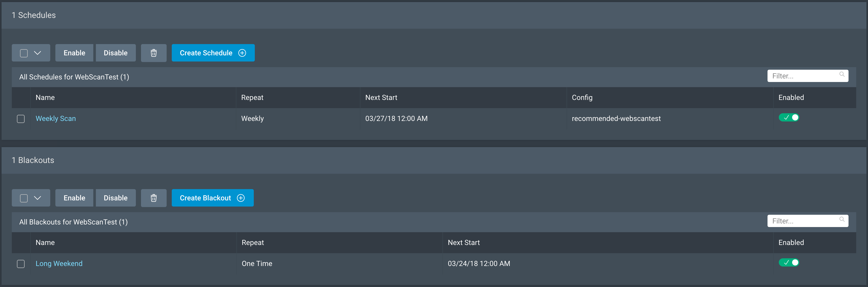The width and height of the screenshot is (868, 287).
Task: Tick the select-all checkbox for schedules
Action: 24,53
